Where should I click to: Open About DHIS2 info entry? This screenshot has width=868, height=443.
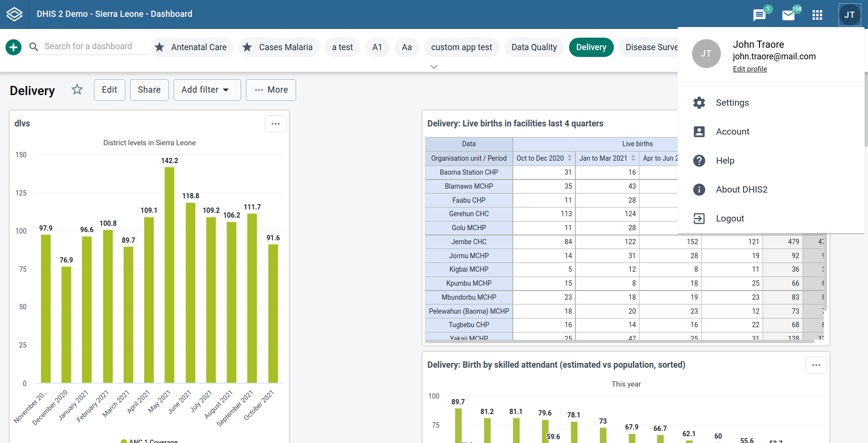pos(741,190)
